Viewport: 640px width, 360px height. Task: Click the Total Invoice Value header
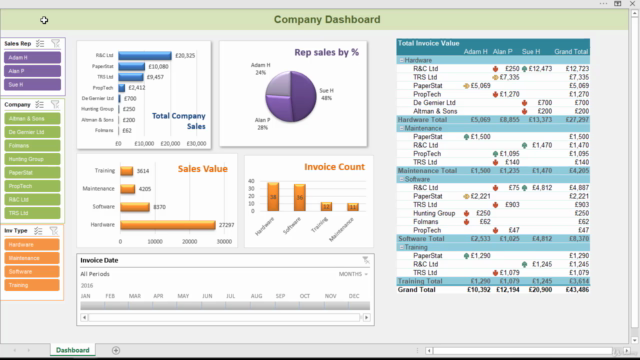(428, 43)
